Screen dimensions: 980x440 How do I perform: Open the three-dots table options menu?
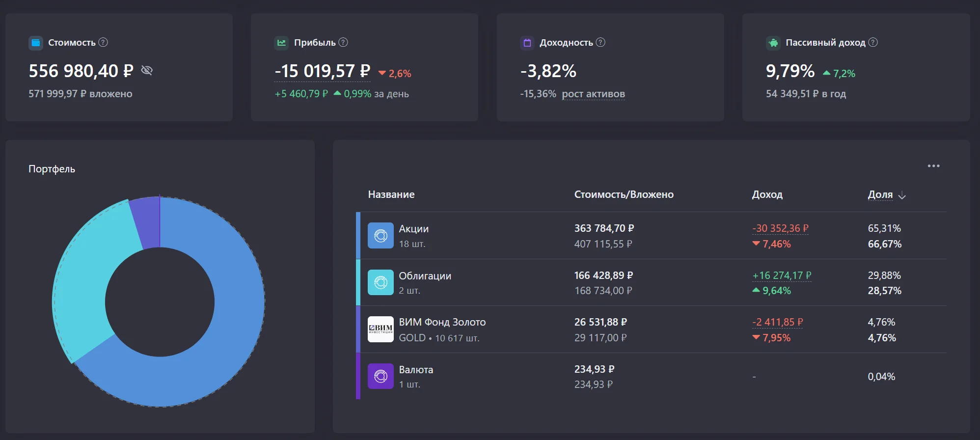coord(933,166)
